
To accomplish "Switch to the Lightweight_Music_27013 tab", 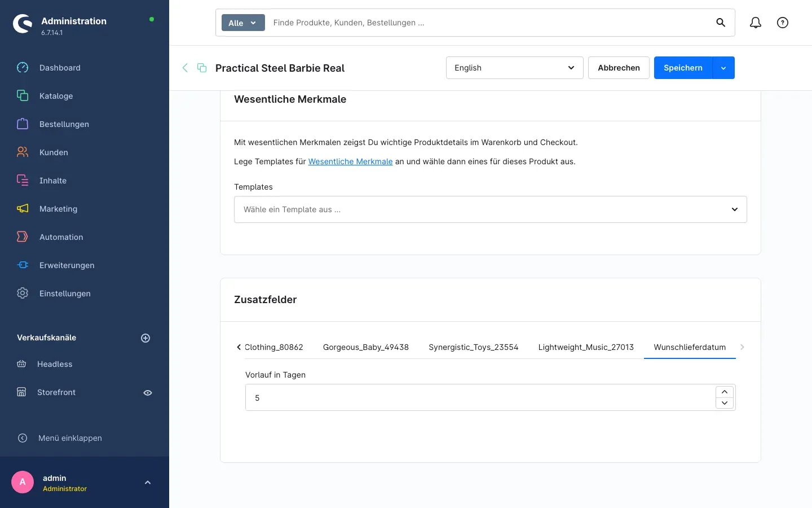I will pos(586,347).
